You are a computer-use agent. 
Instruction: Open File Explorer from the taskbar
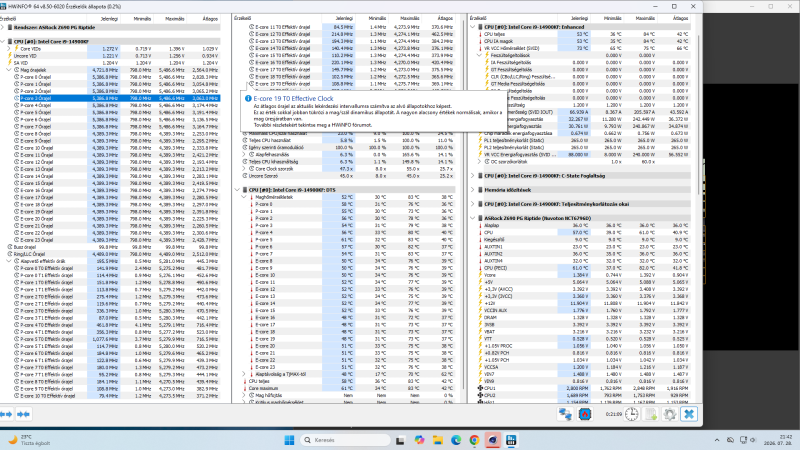(438, 440)
